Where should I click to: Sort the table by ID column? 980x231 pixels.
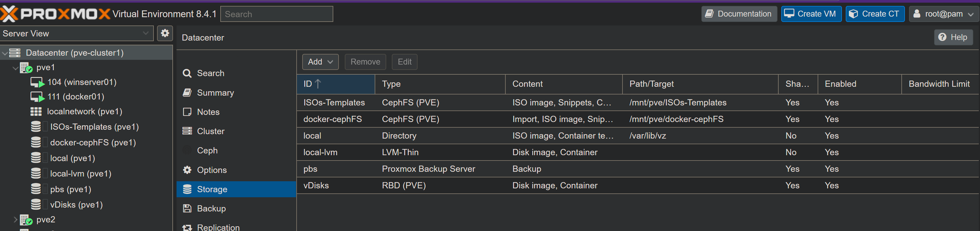[336, 84]
